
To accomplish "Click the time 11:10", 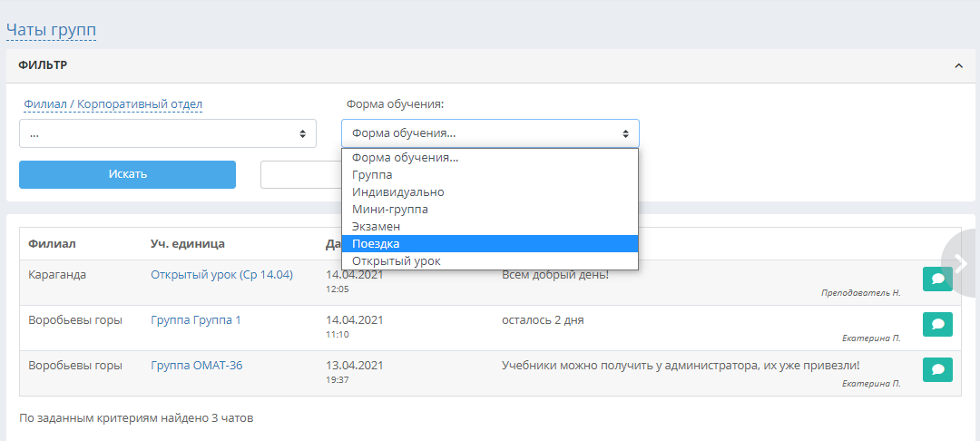I will pyautogui.click(x=337, y=334).
